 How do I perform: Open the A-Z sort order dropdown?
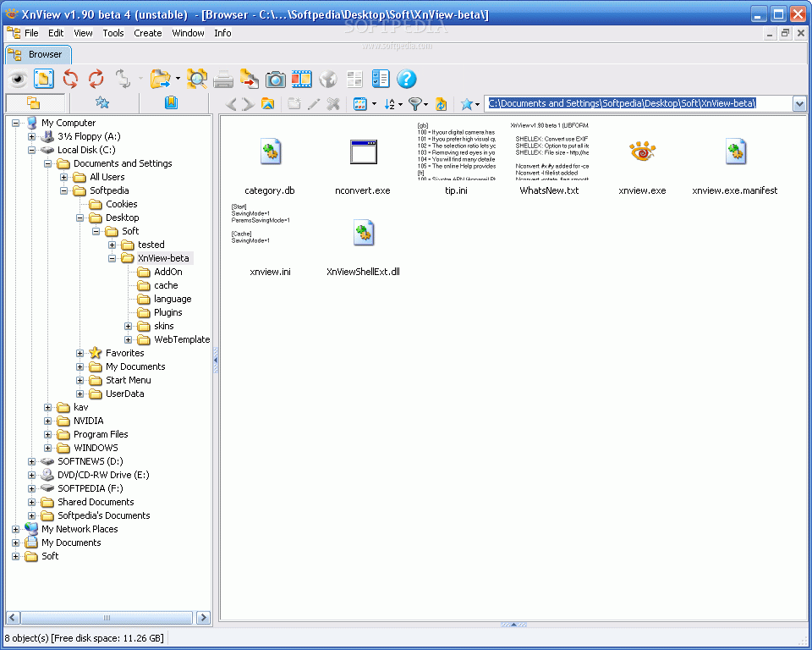pos(400,104)
